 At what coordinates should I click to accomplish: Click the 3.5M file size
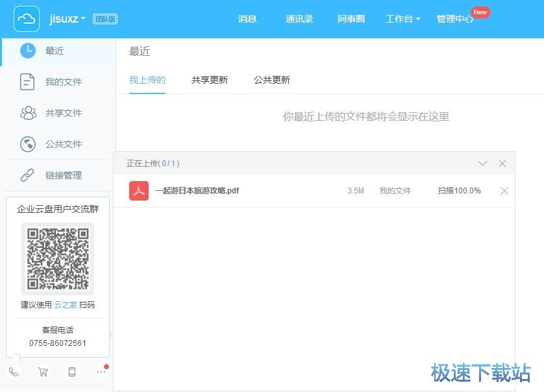tap(356, 191)
